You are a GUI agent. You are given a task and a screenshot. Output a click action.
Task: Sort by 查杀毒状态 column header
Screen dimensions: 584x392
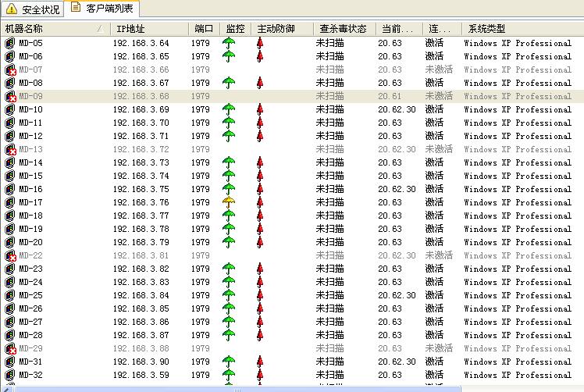tap(344, 29)
